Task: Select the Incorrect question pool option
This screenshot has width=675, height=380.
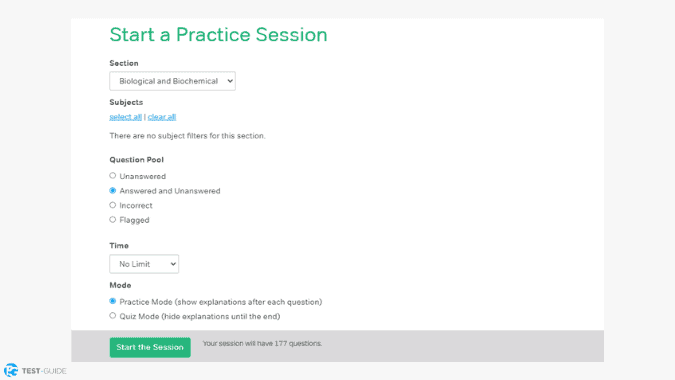Action: 113,205
